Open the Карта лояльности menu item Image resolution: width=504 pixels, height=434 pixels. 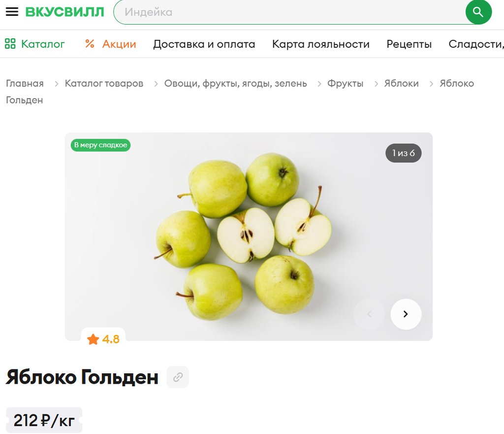321,44
